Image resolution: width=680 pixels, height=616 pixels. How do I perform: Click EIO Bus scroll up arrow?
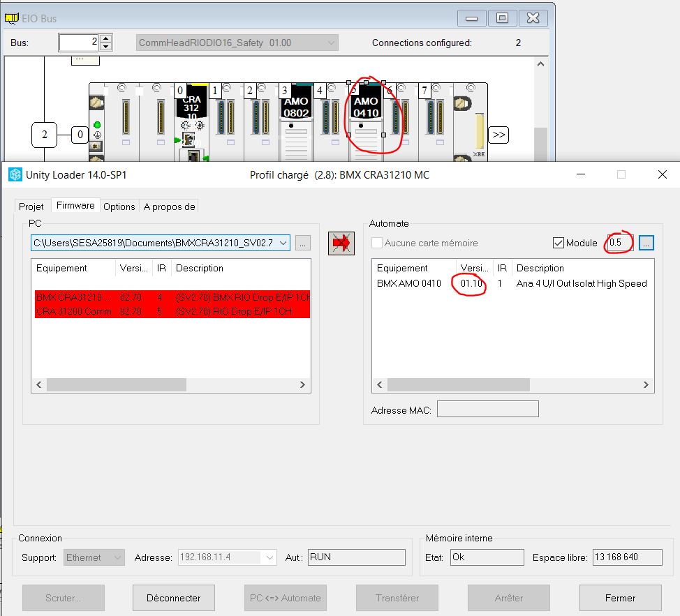click(540, 64)
